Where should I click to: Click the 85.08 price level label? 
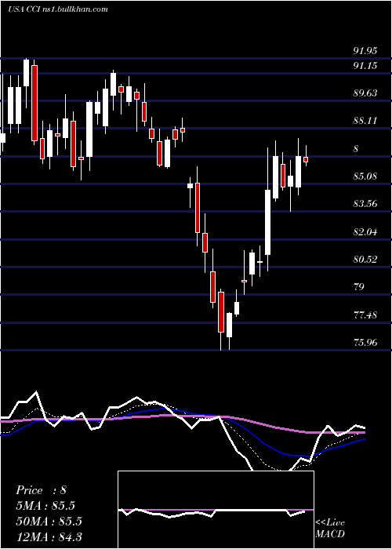coord(365,176)
